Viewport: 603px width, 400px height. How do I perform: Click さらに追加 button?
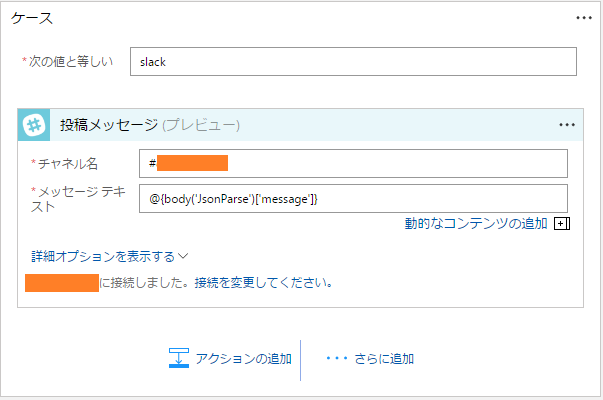pos(370,358)
